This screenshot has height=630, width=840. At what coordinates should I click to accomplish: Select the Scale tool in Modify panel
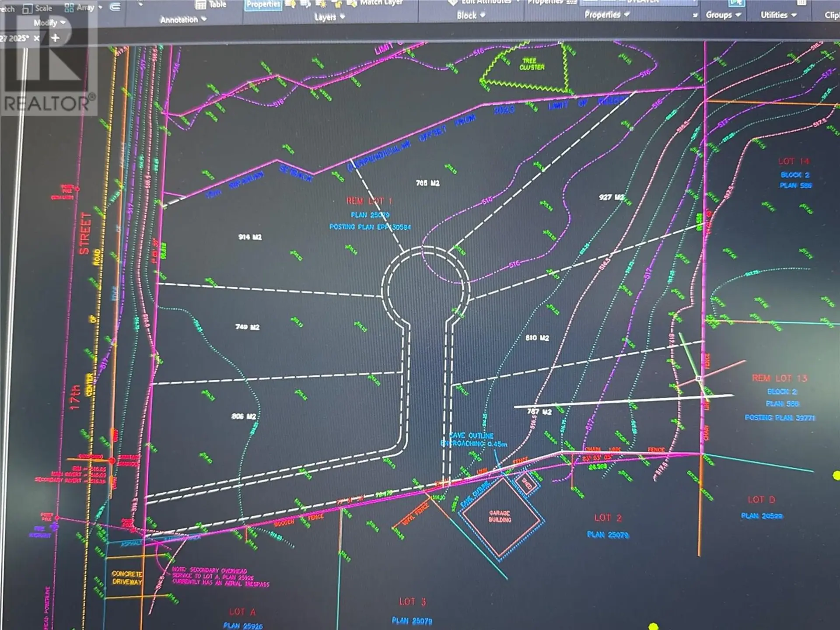(x=42, y=7)
